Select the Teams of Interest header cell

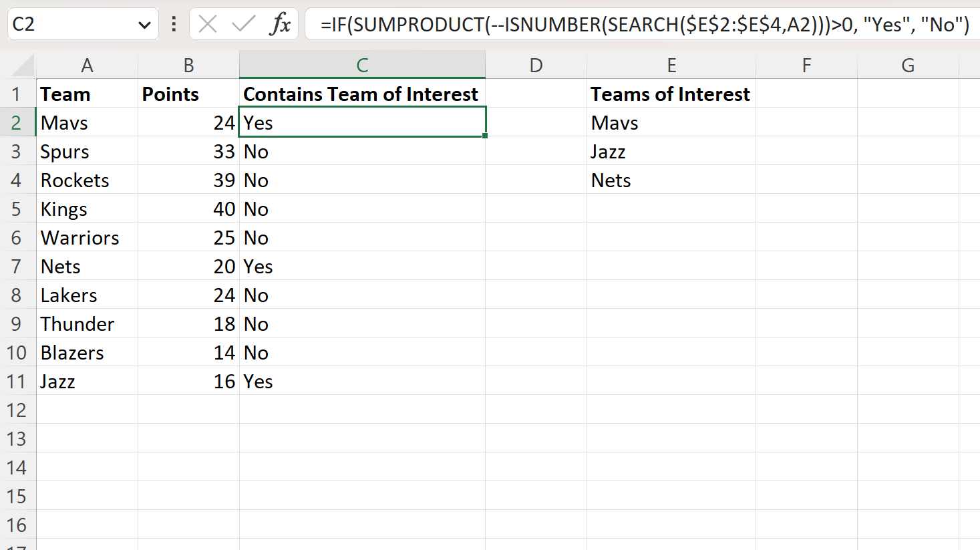[671, 94]
